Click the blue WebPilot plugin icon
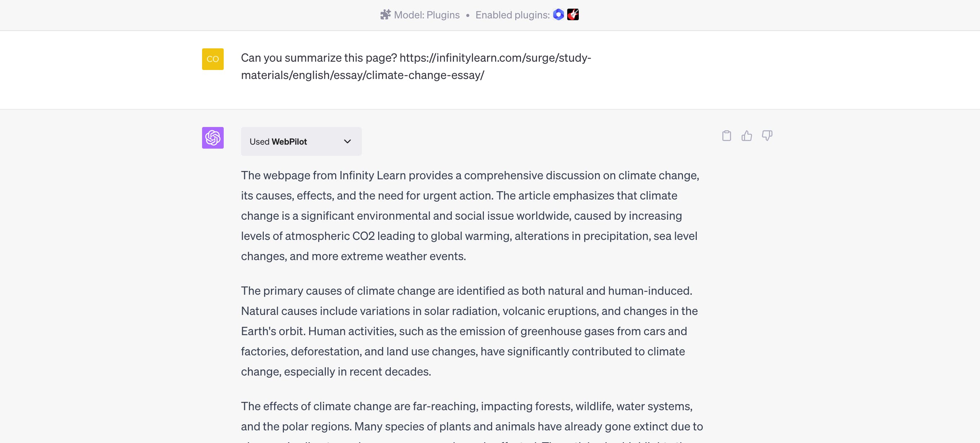The width and height of the screenshot is (980, 443). (x=558, y=14)
